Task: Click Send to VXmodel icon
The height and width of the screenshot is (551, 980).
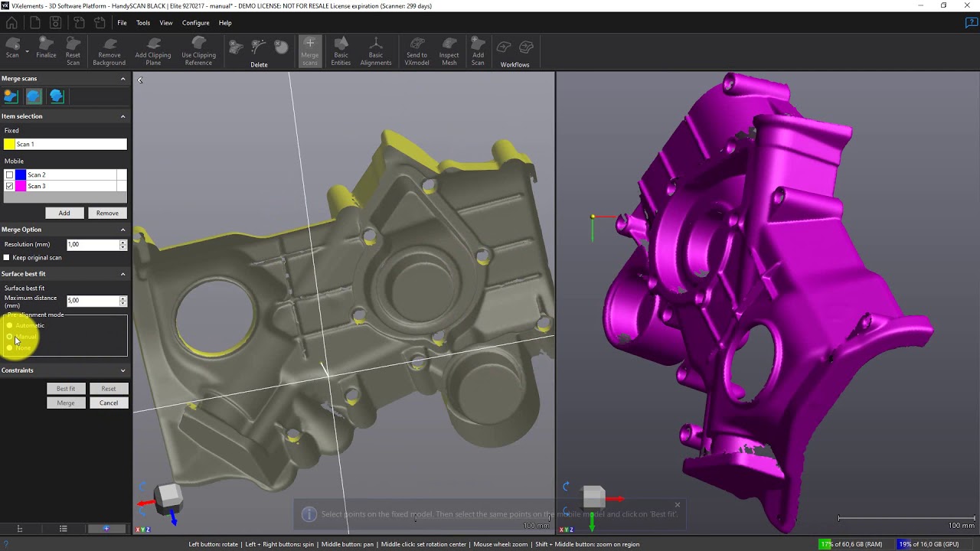Action: [x=416, y=49]
